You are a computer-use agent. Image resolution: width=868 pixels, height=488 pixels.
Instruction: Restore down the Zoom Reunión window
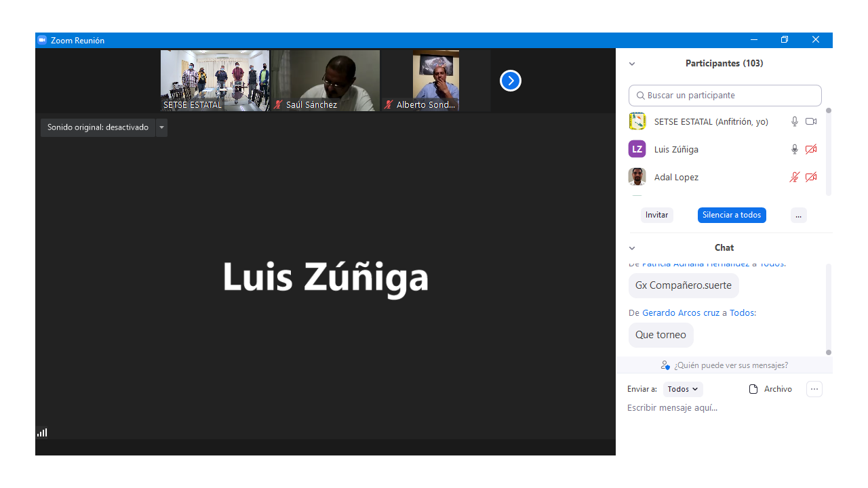(x=785, y=40)
